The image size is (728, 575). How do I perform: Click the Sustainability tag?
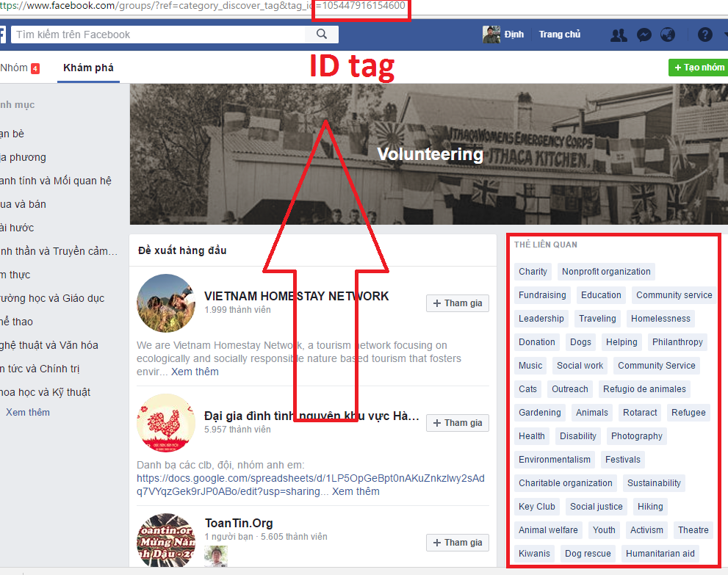[x=654, y=483]
